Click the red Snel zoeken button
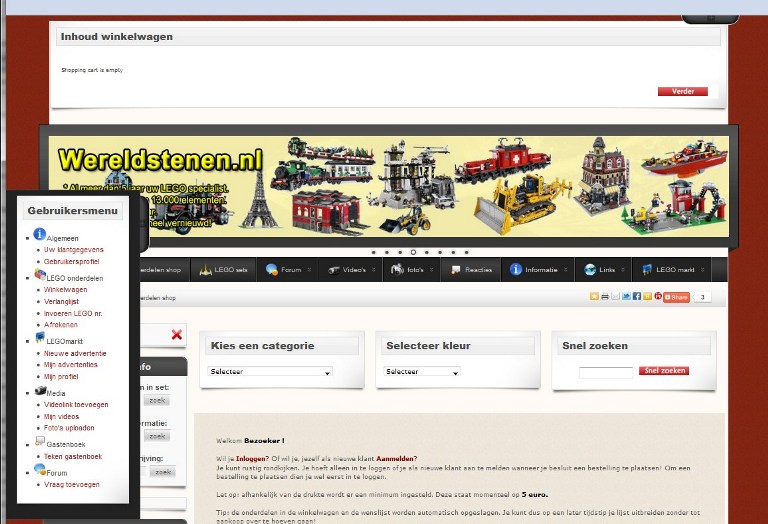The image size is (768, 524). point(664,371)
